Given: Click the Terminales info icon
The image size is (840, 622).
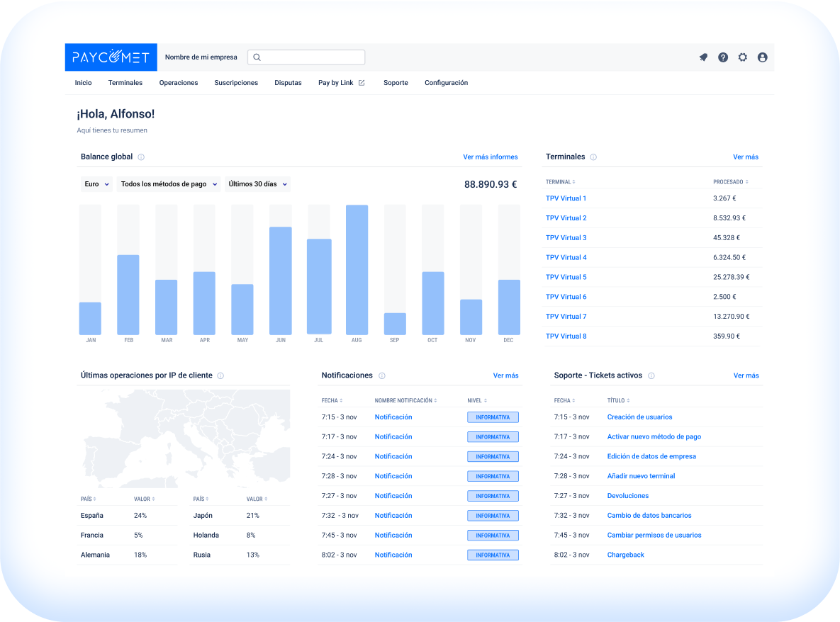Looking at the screenshot, I should coord(593,157).
